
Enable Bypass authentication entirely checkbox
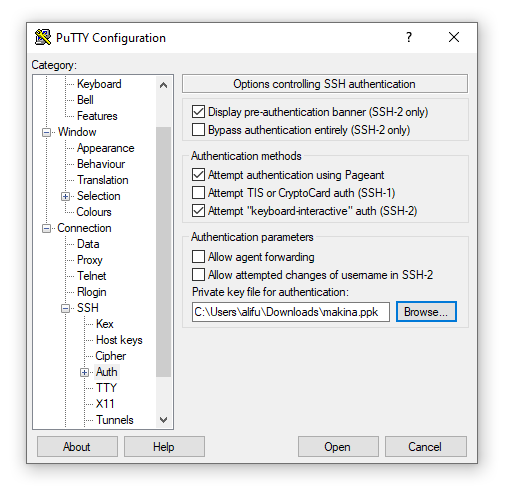198,130
